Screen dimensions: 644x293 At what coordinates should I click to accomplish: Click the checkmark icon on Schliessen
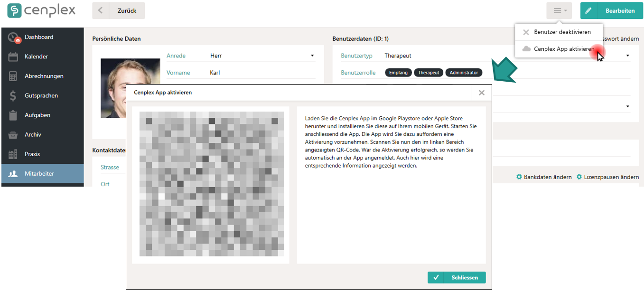click(436, 277)
